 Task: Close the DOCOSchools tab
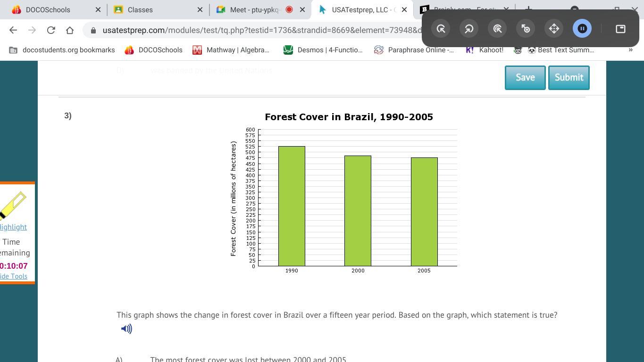[x=98, y=9]
